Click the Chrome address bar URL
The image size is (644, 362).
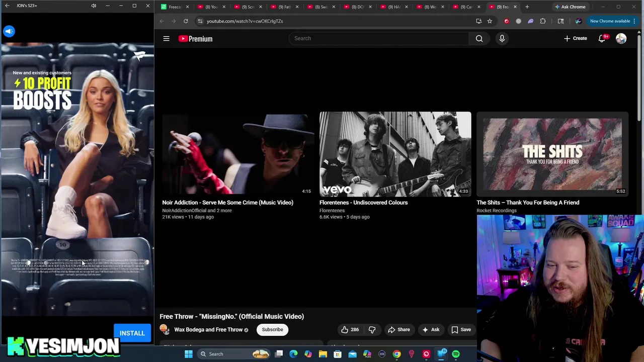click(245, 21)
